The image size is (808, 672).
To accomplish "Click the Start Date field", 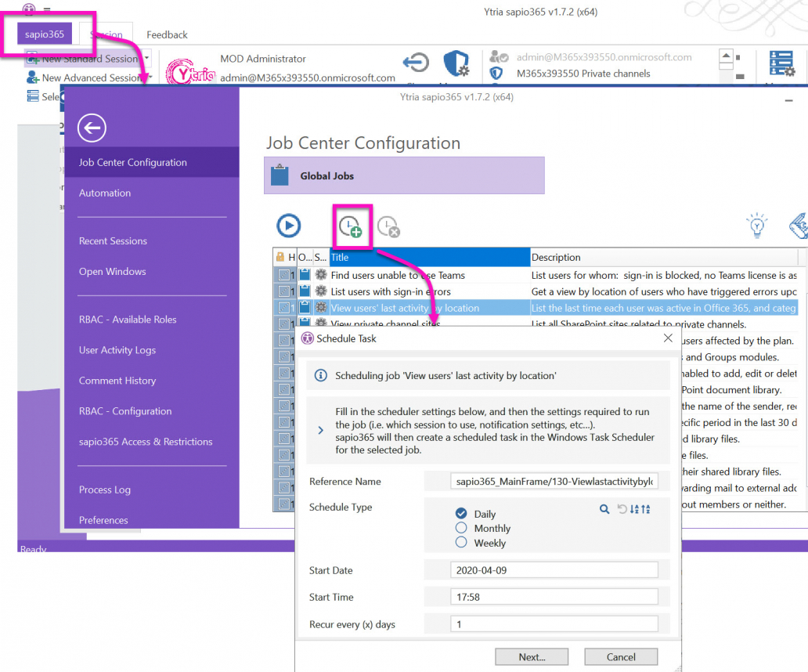I will pyautogui.click(x=554, y=570).
